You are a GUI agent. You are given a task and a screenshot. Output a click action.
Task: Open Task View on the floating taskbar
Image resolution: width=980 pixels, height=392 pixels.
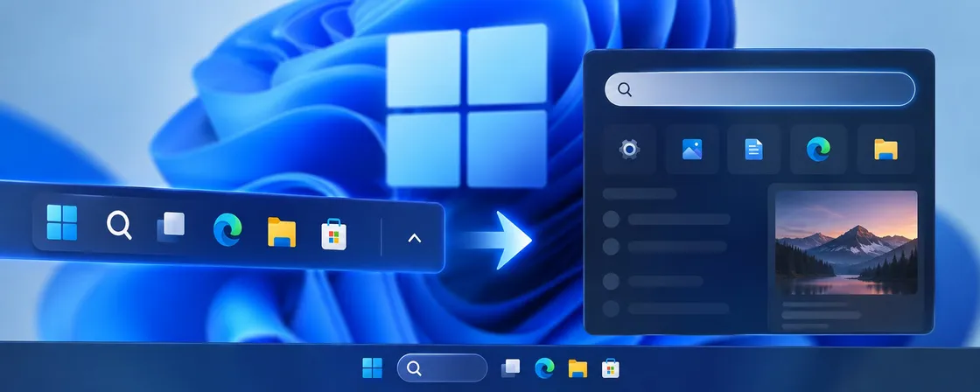point(171,227)
